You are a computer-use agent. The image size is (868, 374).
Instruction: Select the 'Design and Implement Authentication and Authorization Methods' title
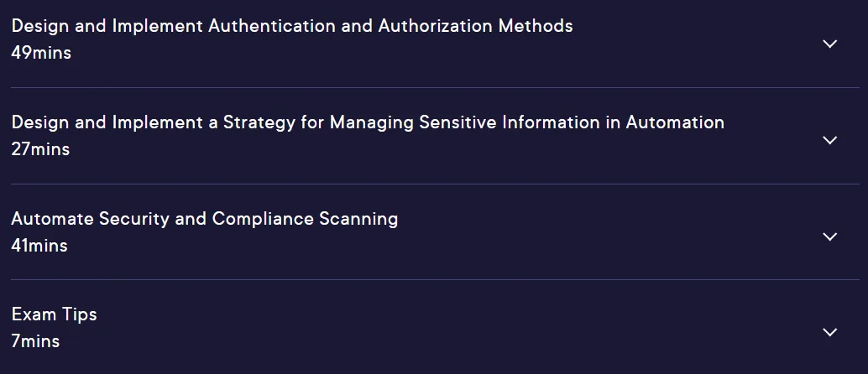coord(292,26)
